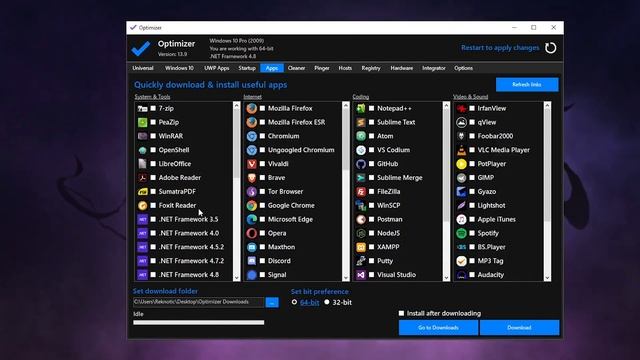Click the Idle download progress bar
The width and height of the screenshot is (640, 360).
[x=198, y=322]
